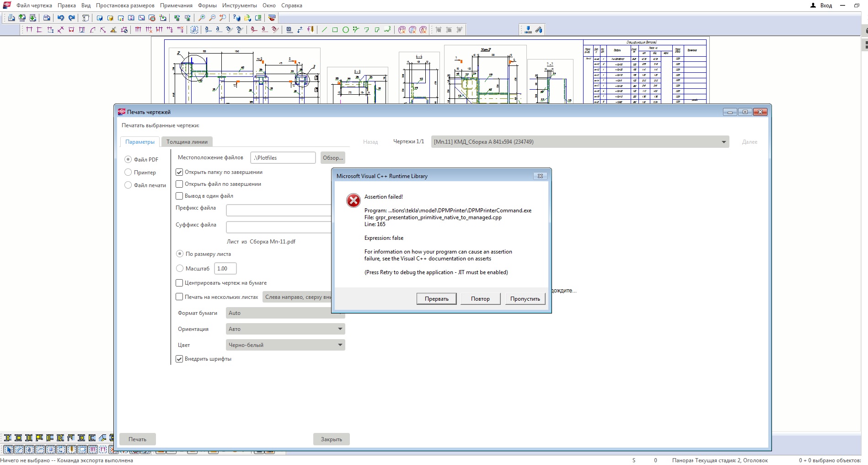The height and width of the screenshot is (465, 868).
Task: Click the Redo arrow in the toolbar
Action: pos(71,18)
